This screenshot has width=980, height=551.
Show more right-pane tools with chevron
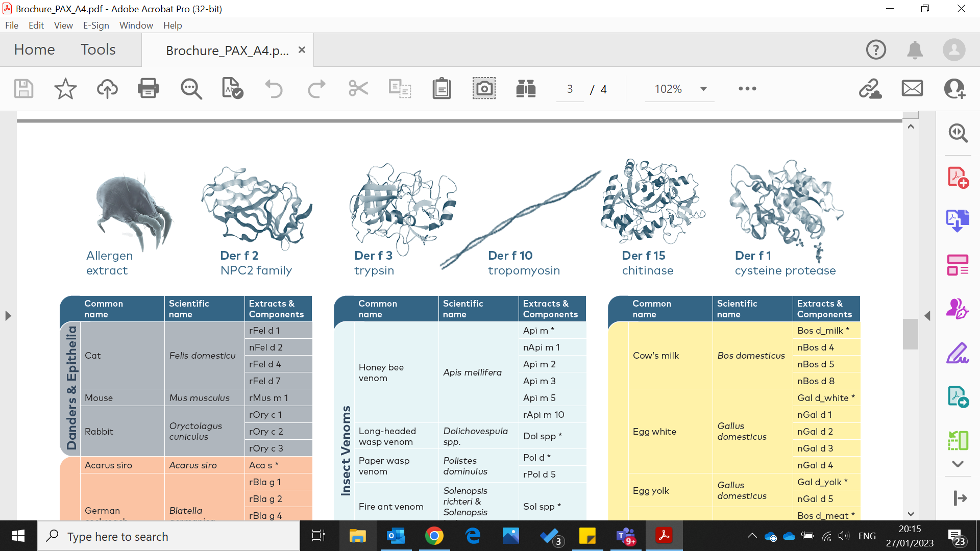(x=958, y=464)
